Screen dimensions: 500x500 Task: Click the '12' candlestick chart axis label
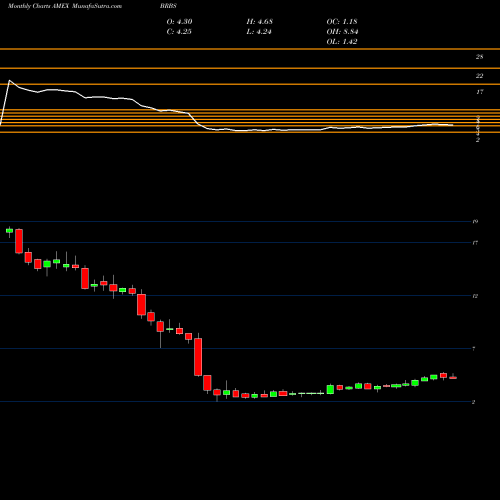tap(475, 296)
